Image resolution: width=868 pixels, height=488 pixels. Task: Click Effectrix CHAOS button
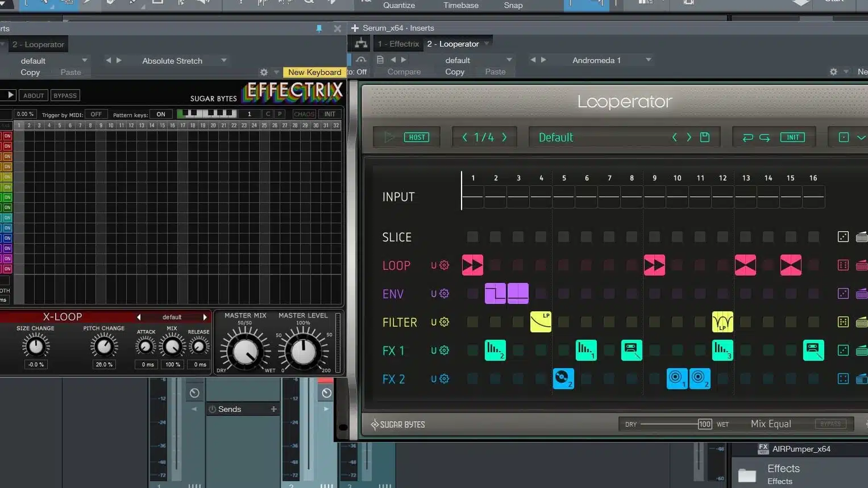tap(304, 114)
